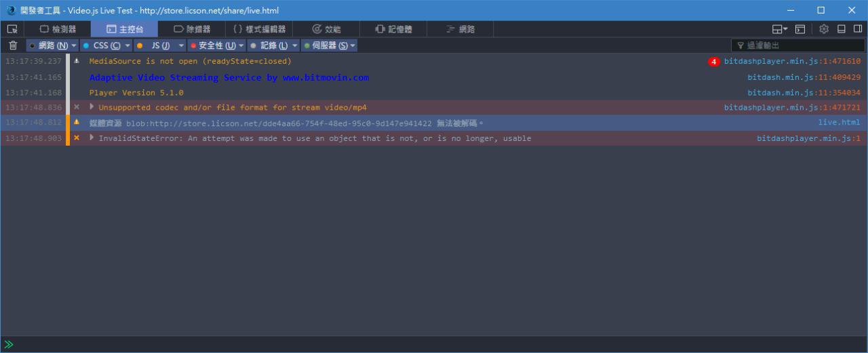Open the frame selection dropdown
The width and height of the screenshot is (868, 353).
(x=780, y=29)
